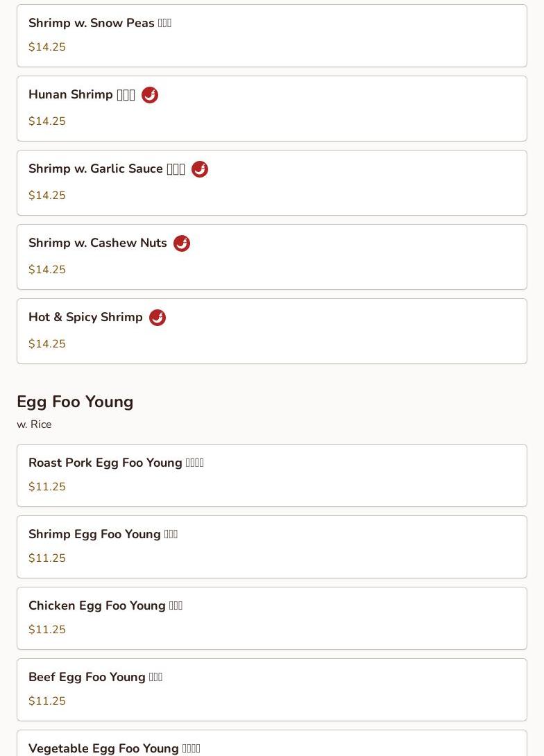Click the Egg Foo Young section heading
The height and width of the screenshot is (756, 544).
click(x=75, y=402)
